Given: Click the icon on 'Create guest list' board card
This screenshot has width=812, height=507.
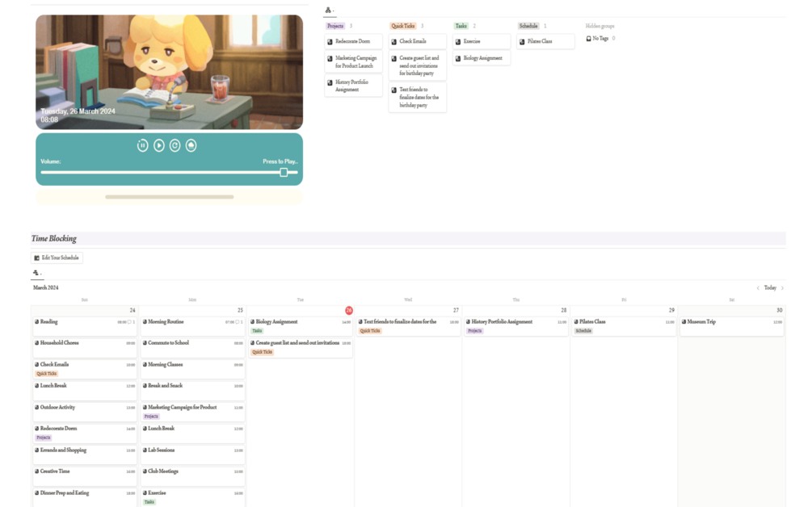Looking at the screenshot, I should point(394,58).
